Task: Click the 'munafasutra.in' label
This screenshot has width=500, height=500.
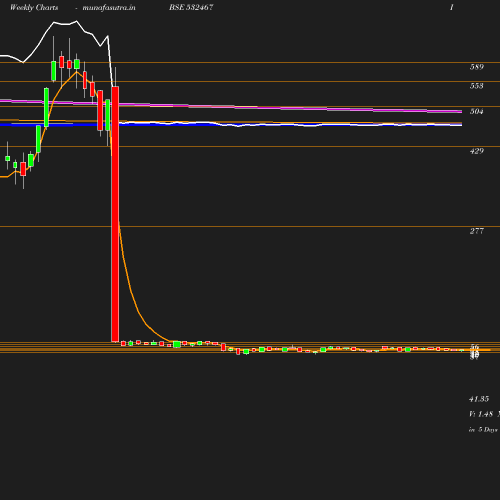Action: [109, 7]
